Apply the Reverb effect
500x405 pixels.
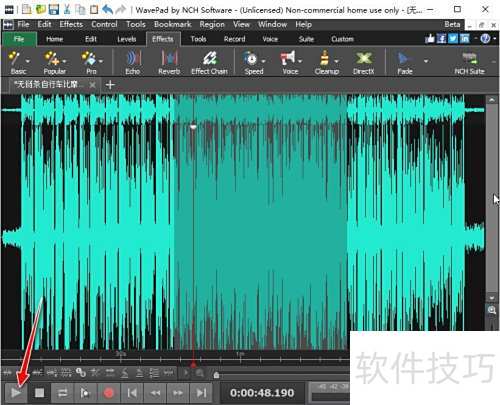[169, 62]
